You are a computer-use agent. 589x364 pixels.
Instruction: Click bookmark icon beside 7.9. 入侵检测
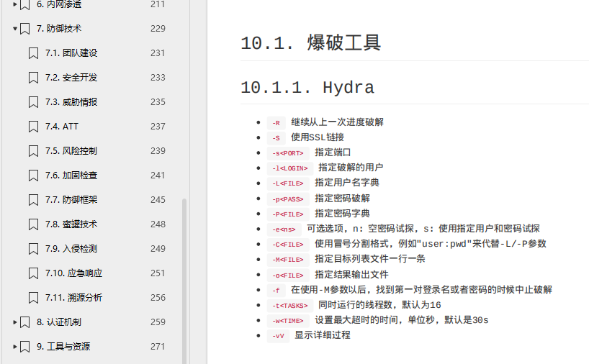(33, 249)
